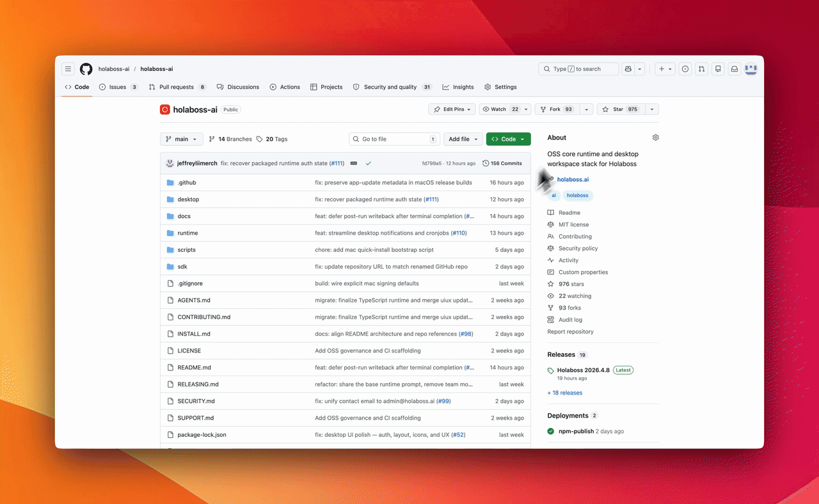Click the commit status checkmark icon
Image resolution: width=819 pixels, height=504 pixels.
coord(369,163)
